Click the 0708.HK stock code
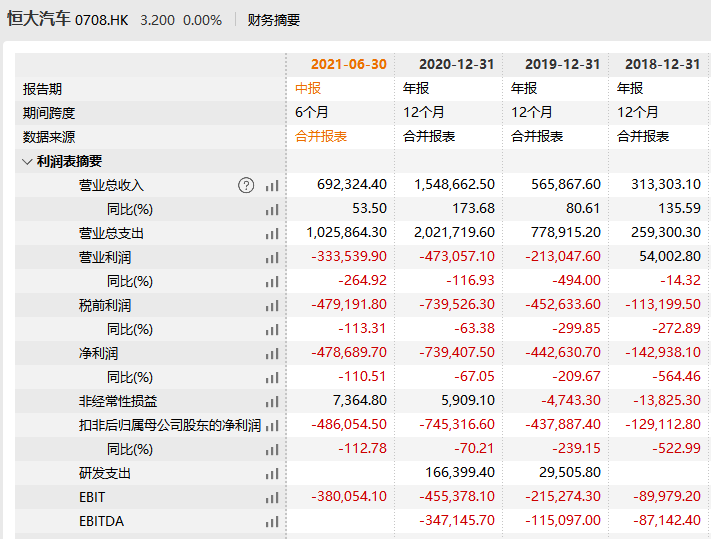Viewport: 711px width, 539px height. 102,20
